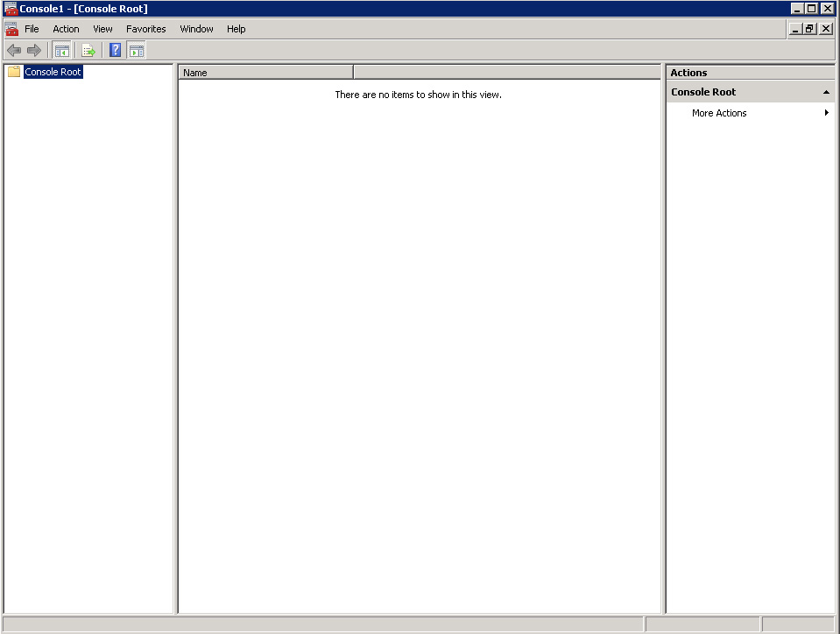The width and height of the screenshot is (840, 634).
Task: Open the Action menu
Action: pos(66,29)
